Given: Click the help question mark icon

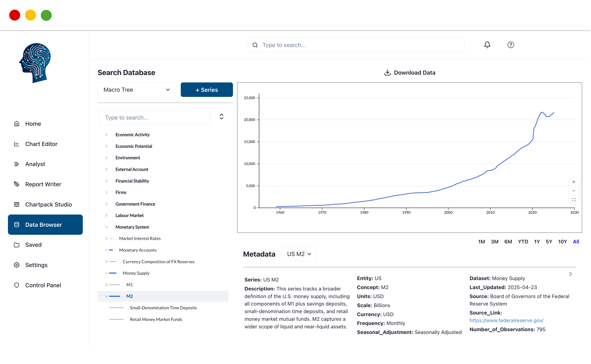Looking at the screenshot, I should 511,45.
